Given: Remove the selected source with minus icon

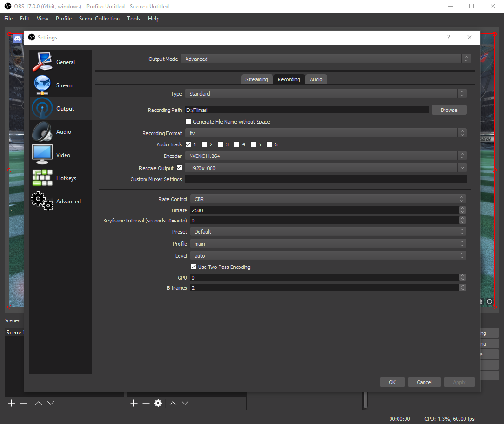Looking at the screenshot, I should pos(146,403).
